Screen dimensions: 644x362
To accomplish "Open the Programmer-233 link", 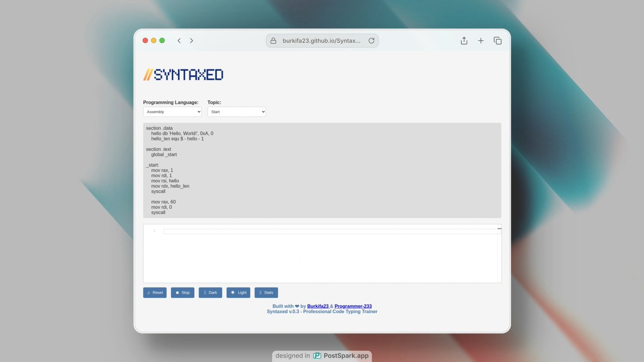I will click(x=353, y=306).
